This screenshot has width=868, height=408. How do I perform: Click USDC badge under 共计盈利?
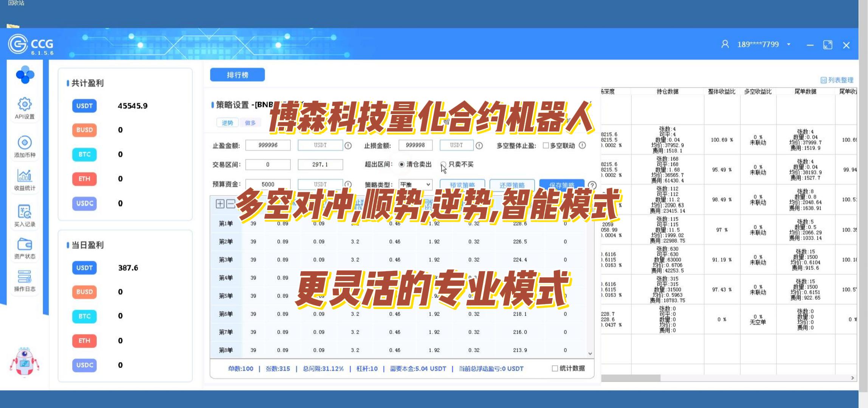pos(84,203)
